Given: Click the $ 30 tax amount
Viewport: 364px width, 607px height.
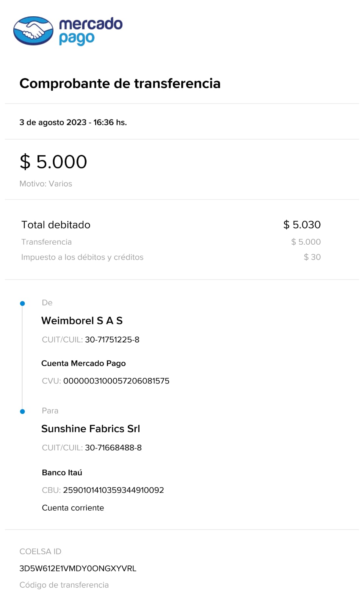Looking at the screenshot, I should [312, 257].
